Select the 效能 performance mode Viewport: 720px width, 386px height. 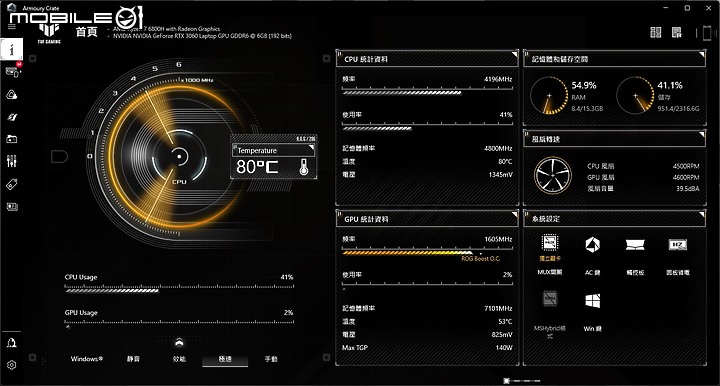(179, 359)
